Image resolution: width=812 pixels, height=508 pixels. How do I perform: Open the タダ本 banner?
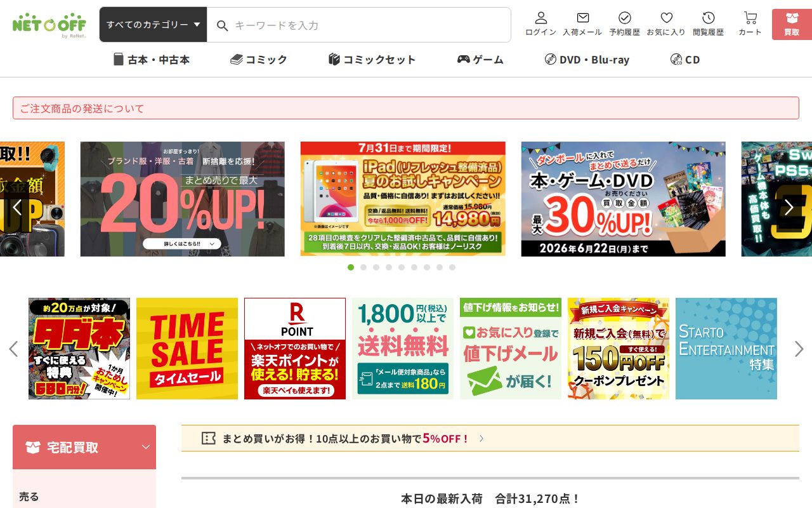click(x=79, y=349)
